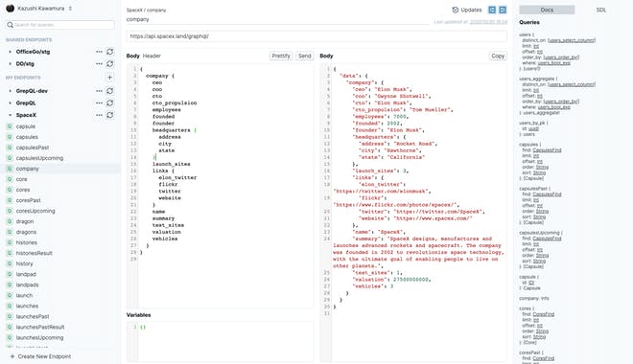Viewport: 633px width, 364px height.
Task: Select the histories query
Action: (x=27, y=242)
